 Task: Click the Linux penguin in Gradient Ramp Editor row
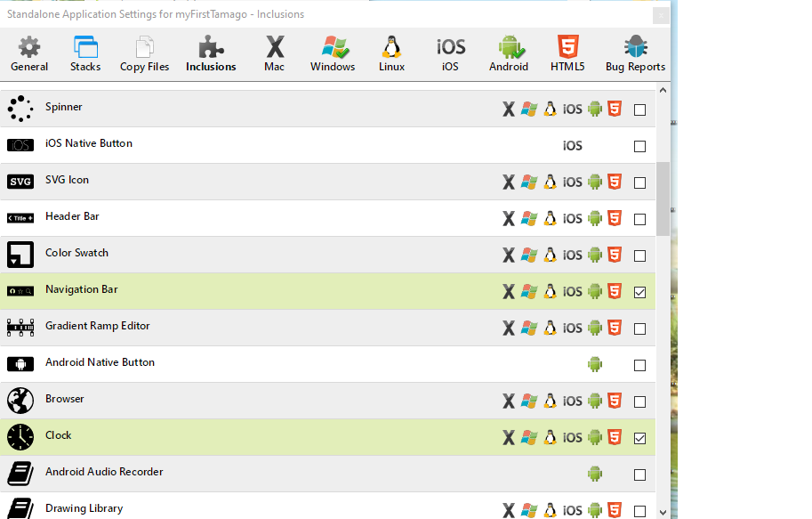(550, 328)
